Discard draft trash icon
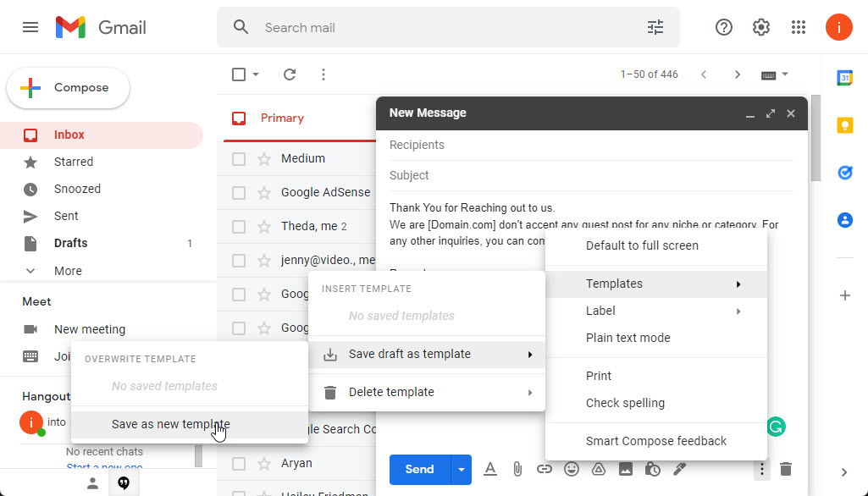Viewport: 868px width, 496px height. point(786,470)
